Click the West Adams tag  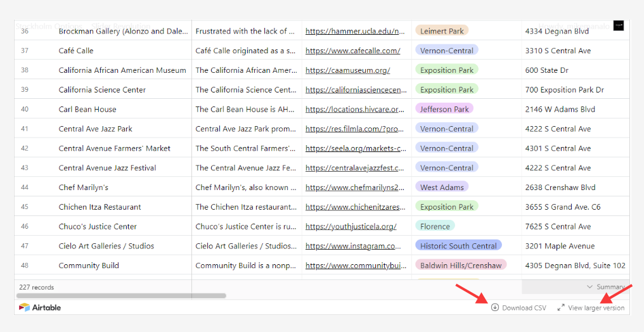point(442,187)
